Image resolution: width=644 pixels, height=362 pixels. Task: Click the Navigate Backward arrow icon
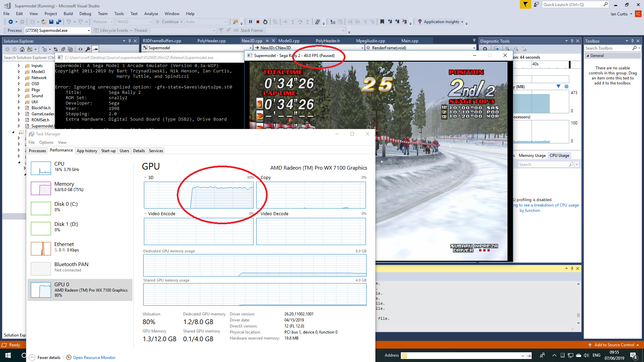[11, 22]
